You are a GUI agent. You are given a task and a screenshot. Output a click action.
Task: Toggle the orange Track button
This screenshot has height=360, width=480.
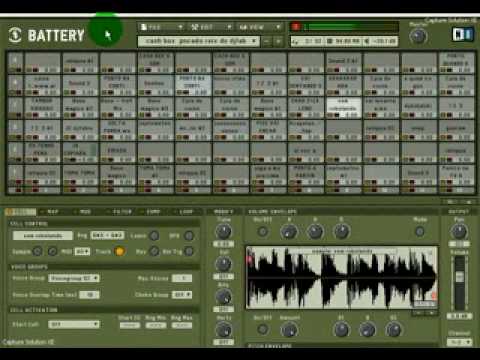tap(120, 251)
